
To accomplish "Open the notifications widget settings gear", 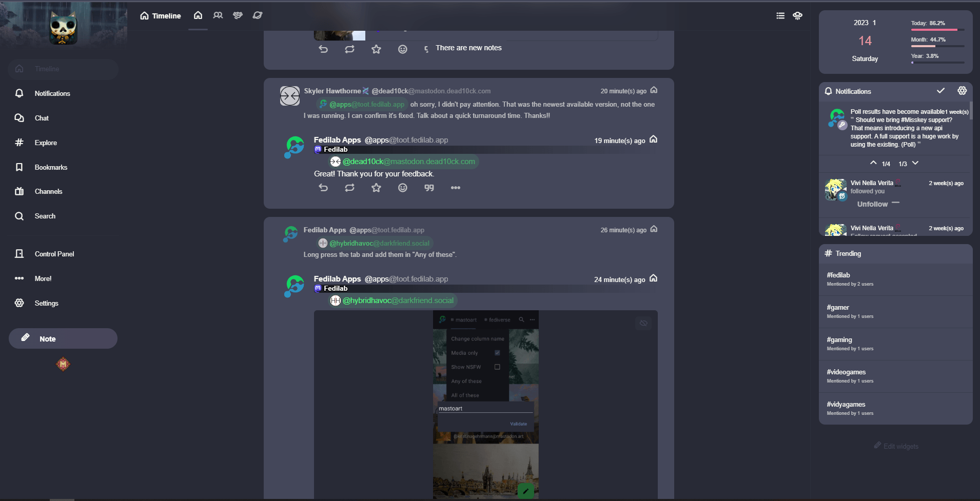I will point(962,90).
